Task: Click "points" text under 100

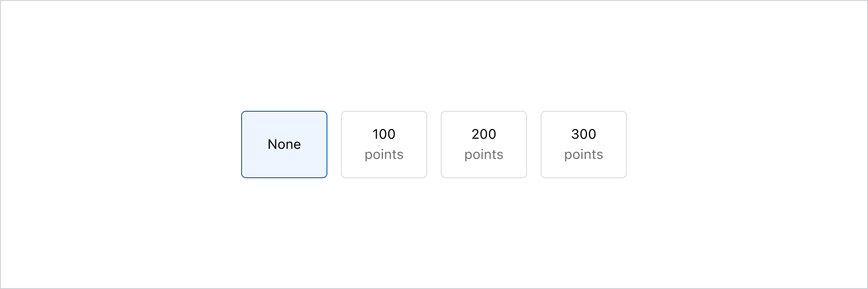Action: (x=384, y=155)
